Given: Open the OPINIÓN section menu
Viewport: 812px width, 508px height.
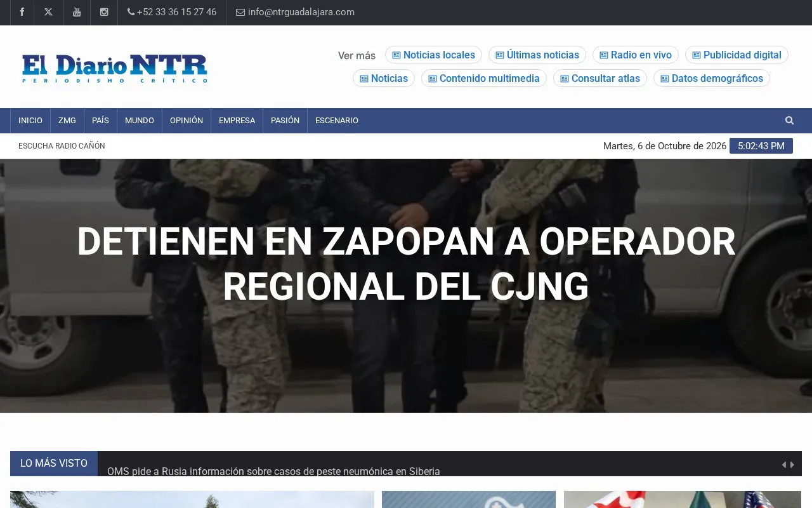Looking at the screenshot, I should coord(187,121).
